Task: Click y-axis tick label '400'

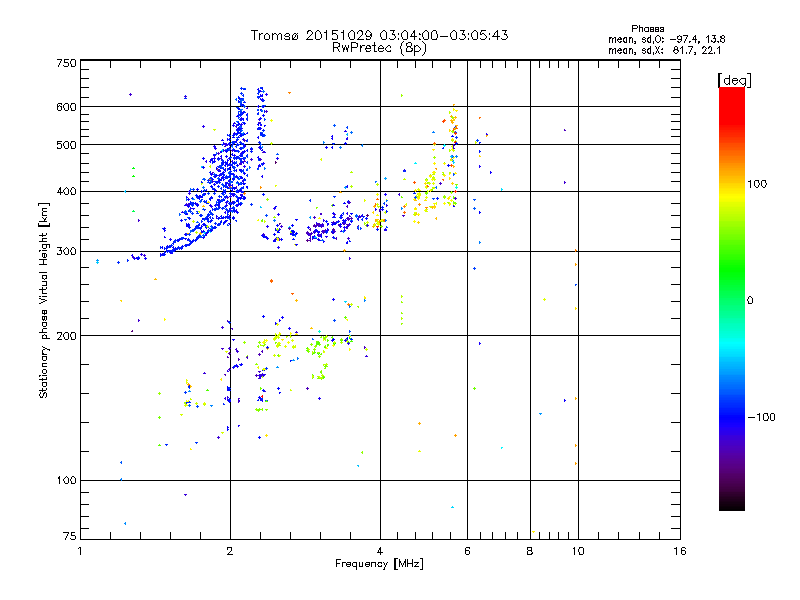Action: point(66,191)
